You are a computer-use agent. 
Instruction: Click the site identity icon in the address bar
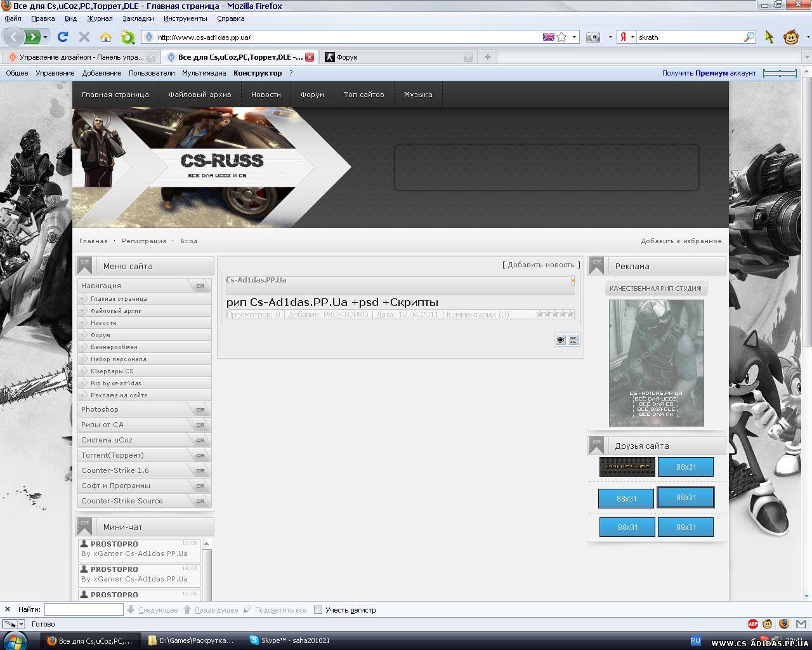(149, 37)
